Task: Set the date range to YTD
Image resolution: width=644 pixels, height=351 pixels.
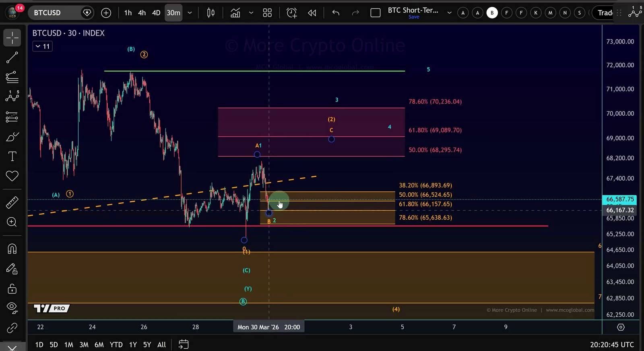Action: pos(116,345)
